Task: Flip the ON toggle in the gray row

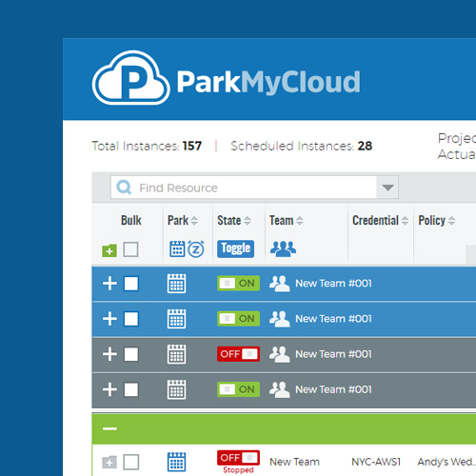Action: [238, 389]
